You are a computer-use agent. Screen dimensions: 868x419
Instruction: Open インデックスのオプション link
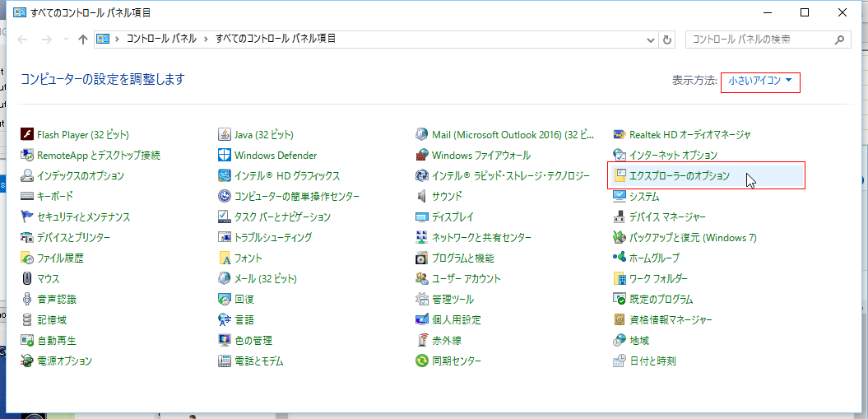pos(81,176)
